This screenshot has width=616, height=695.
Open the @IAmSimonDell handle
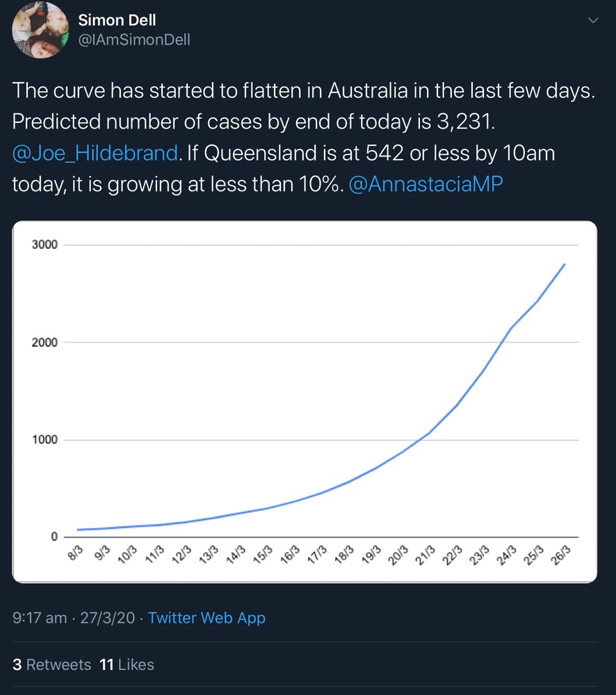[133, 40]
